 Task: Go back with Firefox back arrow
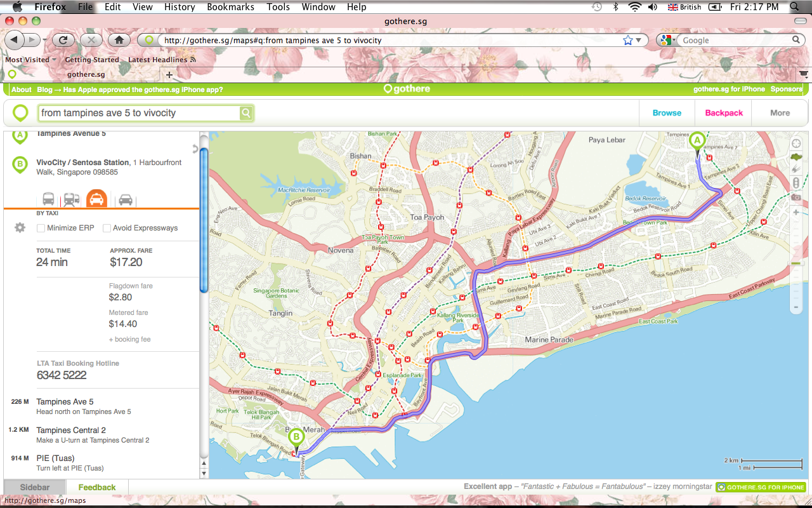[x=14, y=40]
